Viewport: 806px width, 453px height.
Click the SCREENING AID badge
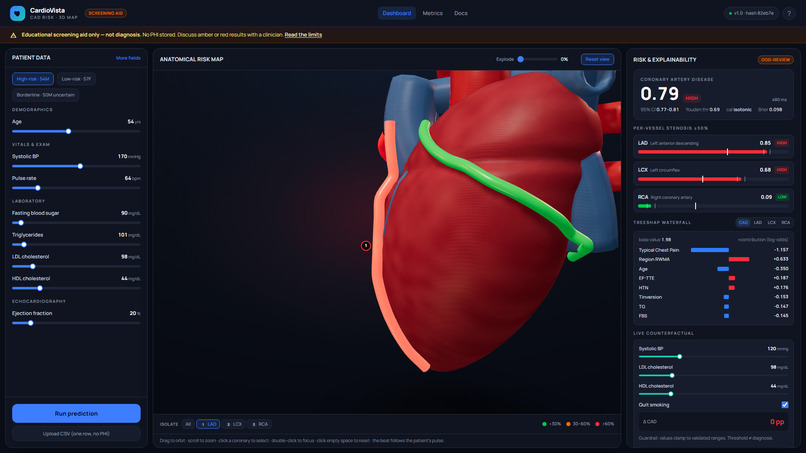click(105, 13)
